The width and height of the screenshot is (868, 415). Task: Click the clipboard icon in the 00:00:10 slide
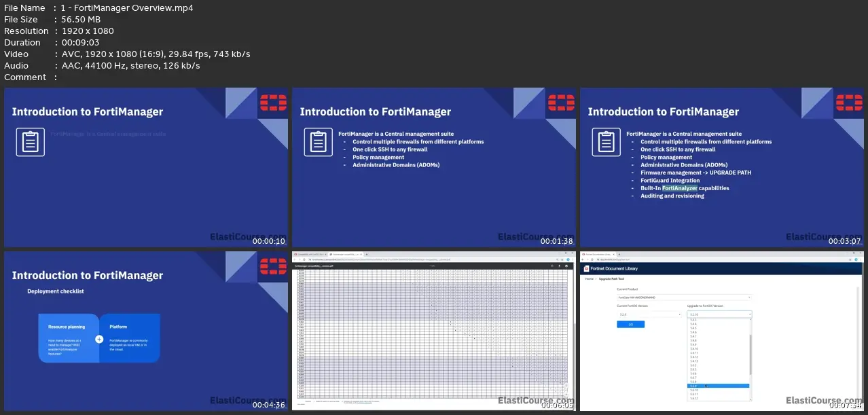30,142
